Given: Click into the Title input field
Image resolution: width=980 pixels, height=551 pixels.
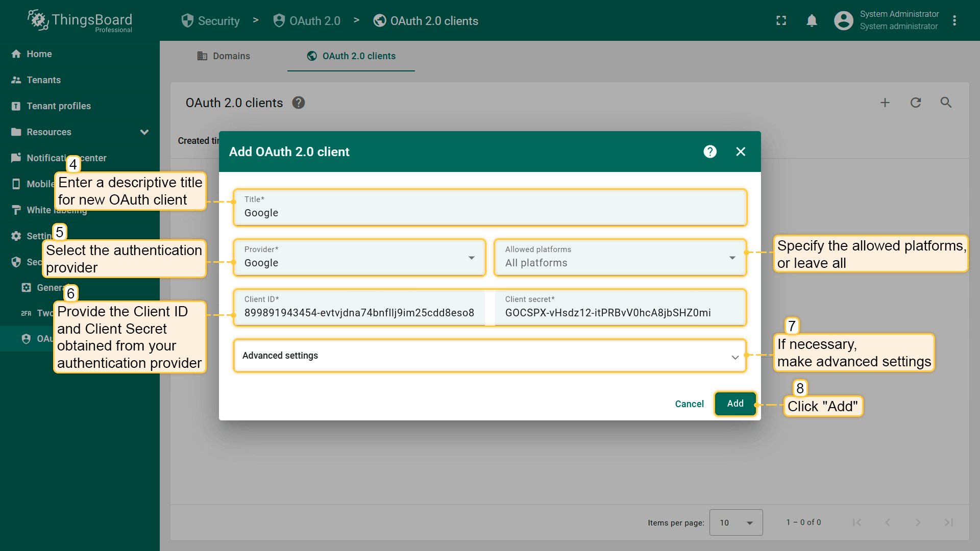Looking at the screenshot, I should [x=489, y=212].
